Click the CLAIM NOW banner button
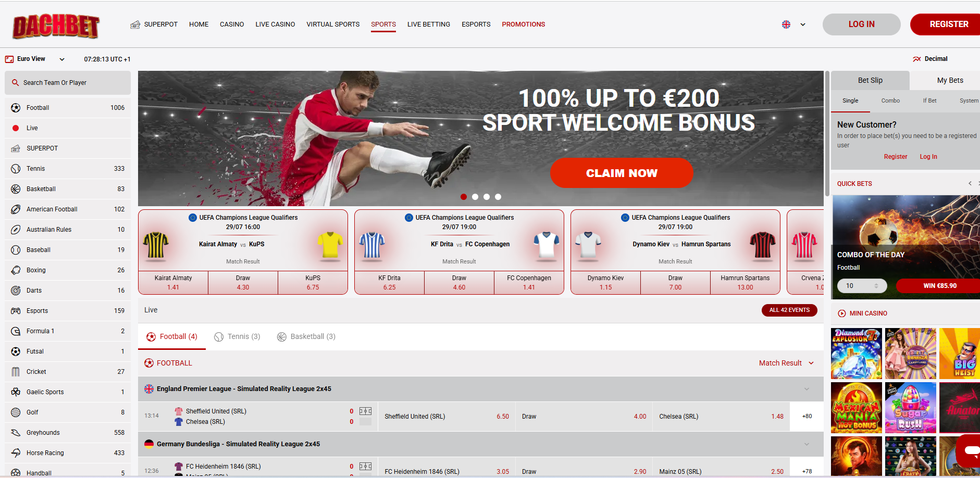The width and height of the screenshot is (980, 478). (x=622, y=173)
